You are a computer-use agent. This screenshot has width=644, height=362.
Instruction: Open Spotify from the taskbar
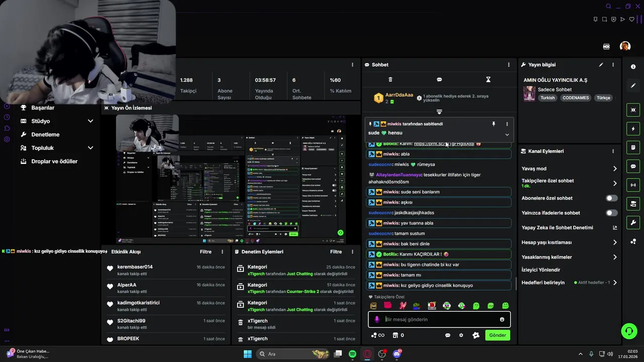pyautogui.click(x=353, y=354)
